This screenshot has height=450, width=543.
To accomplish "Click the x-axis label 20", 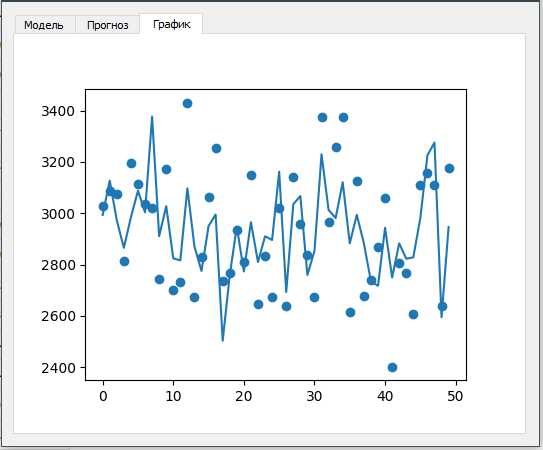I will click(244, 396).
